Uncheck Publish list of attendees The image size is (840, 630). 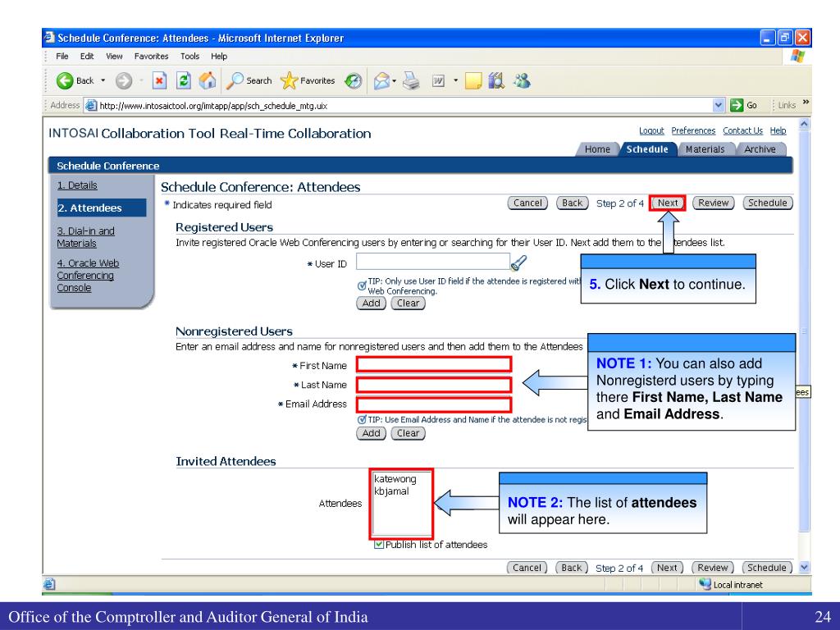(x=378, y=545)
